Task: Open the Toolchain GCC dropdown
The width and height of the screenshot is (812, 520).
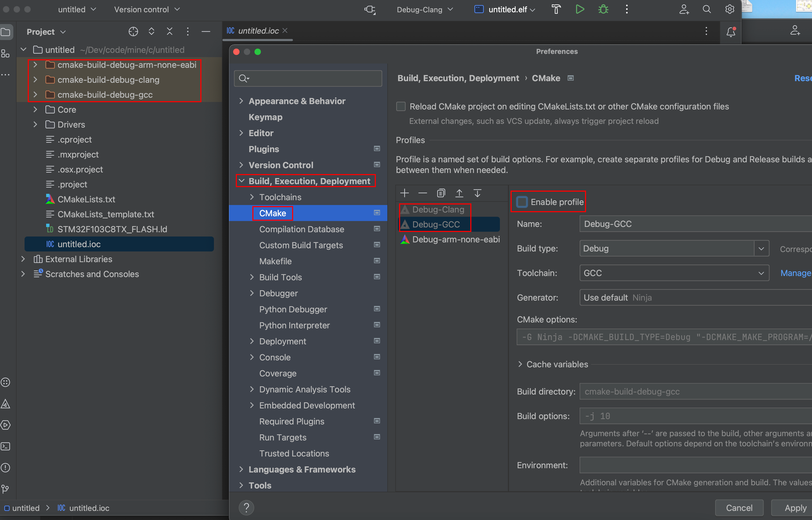Action: pyautogui.click(x=761, y=273)
